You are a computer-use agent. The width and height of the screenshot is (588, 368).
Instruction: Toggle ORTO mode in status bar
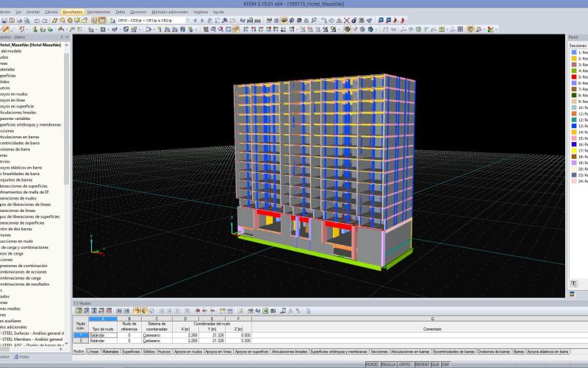(x=404, y=364)
